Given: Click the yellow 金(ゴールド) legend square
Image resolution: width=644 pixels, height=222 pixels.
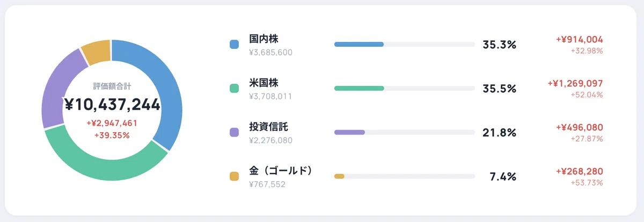Looking at the screenshot, I should 234,176.
